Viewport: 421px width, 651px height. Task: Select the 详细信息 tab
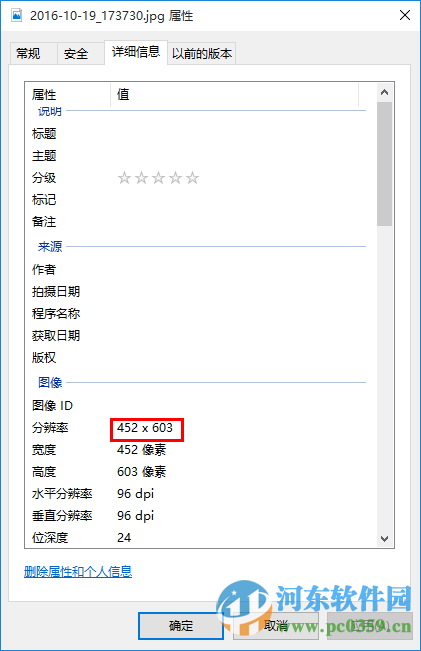(x=136, y=52)
